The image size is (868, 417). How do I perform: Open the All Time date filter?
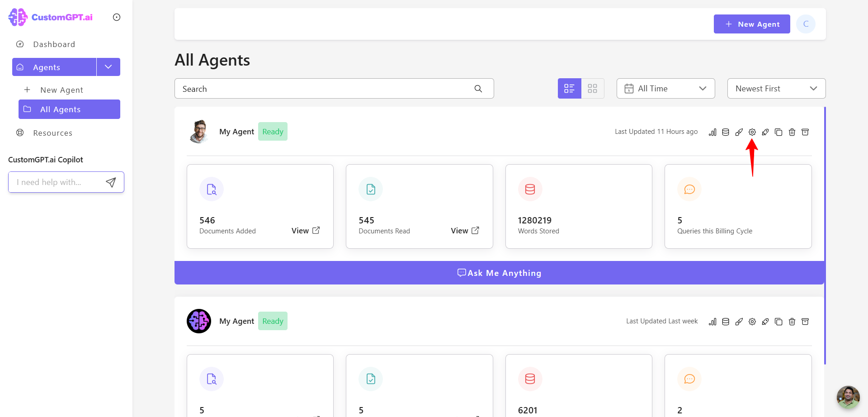point(665,88)
